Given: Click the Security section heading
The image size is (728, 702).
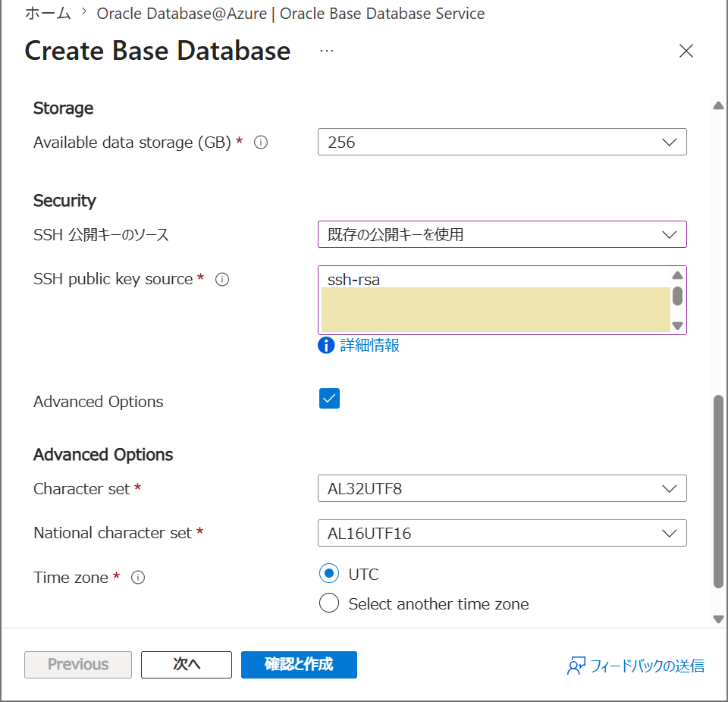Looking at the screenshot, I should (x=64, y=201).
